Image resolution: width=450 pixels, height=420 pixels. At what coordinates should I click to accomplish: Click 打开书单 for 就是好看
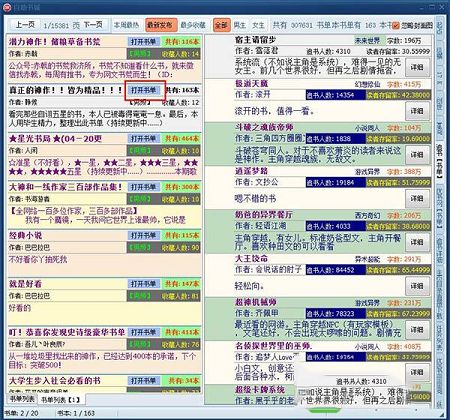point(143,284)
